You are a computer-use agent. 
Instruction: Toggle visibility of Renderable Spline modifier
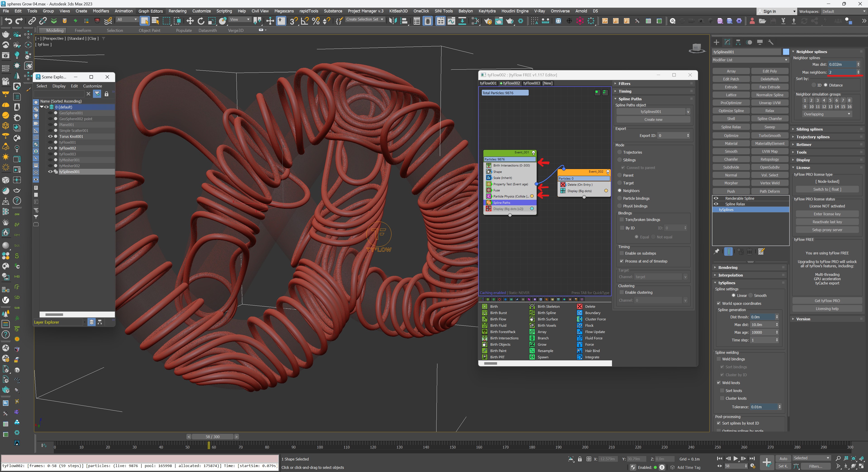[716, 198]
